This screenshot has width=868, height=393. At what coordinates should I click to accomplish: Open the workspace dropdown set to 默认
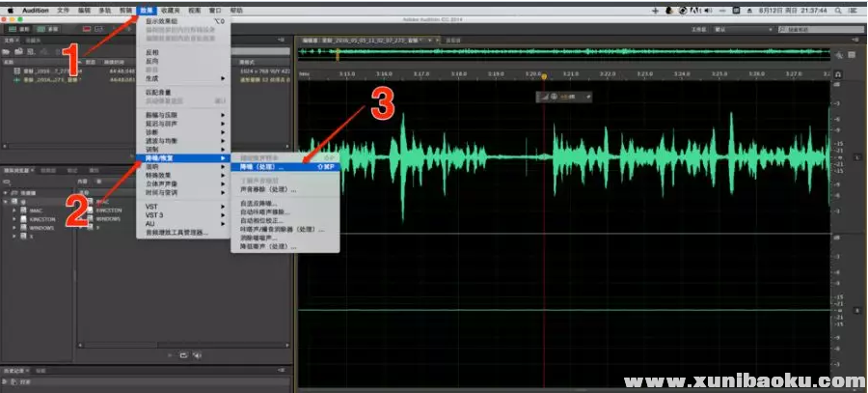coord(743,29)
